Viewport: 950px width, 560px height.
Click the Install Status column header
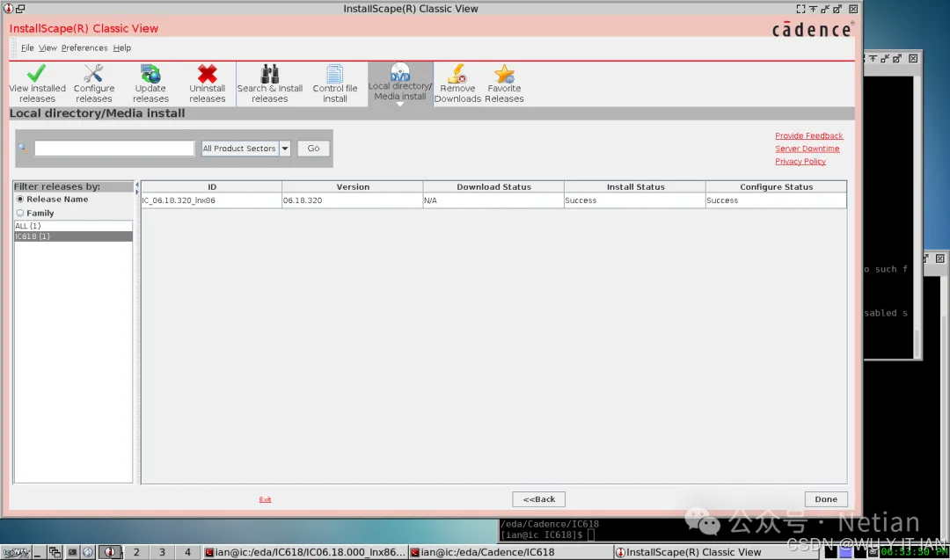pyautogui.click(x=635, y=187)
